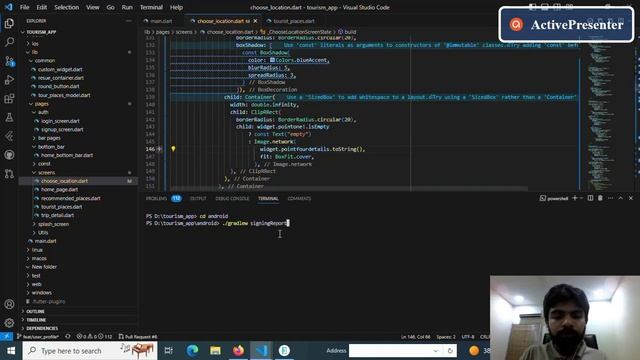Expand the splash_screen folder

(53, 224)
